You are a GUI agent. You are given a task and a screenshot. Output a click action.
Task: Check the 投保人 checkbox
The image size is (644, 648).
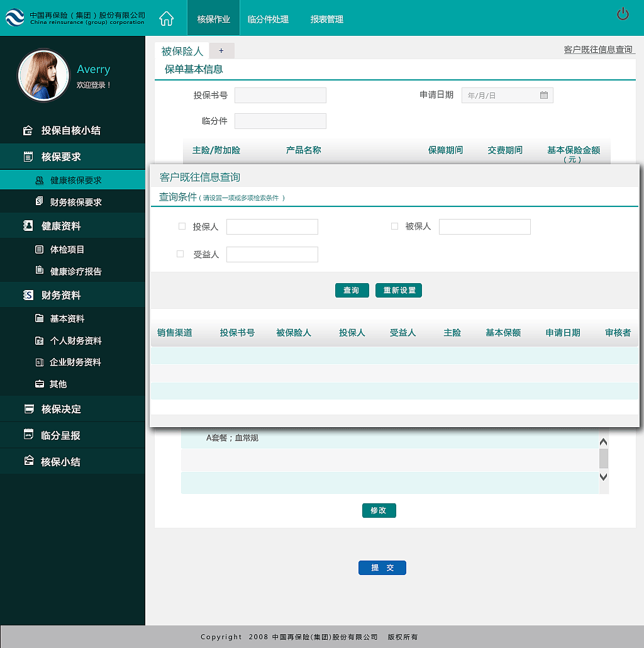tap(182, 226)
